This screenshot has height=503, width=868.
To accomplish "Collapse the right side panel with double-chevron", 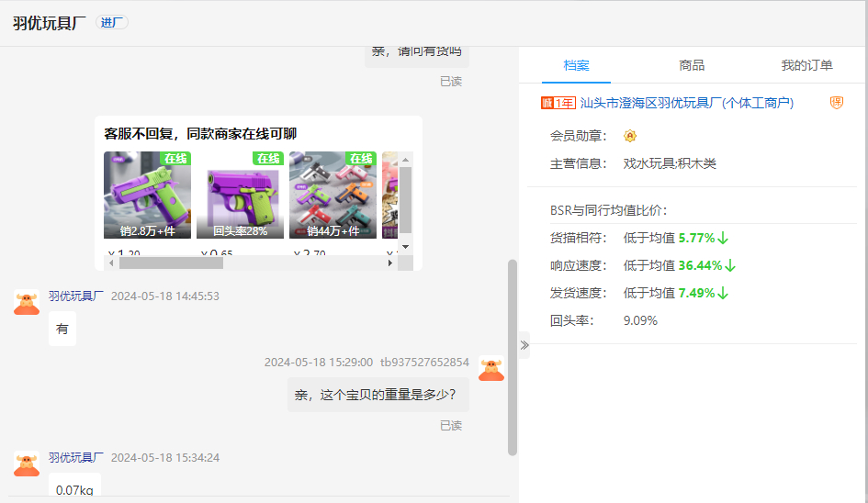I will 524,345.
